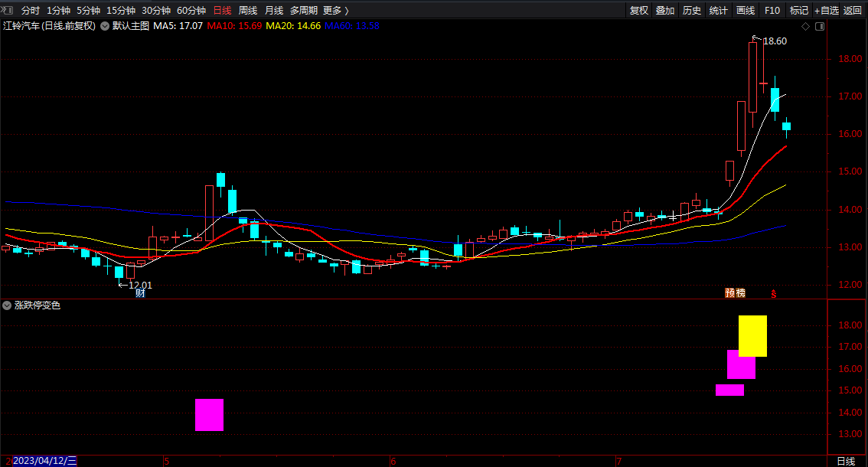Click the lone magenta block near month 5
868x467 pixels.
click(209, 414)
